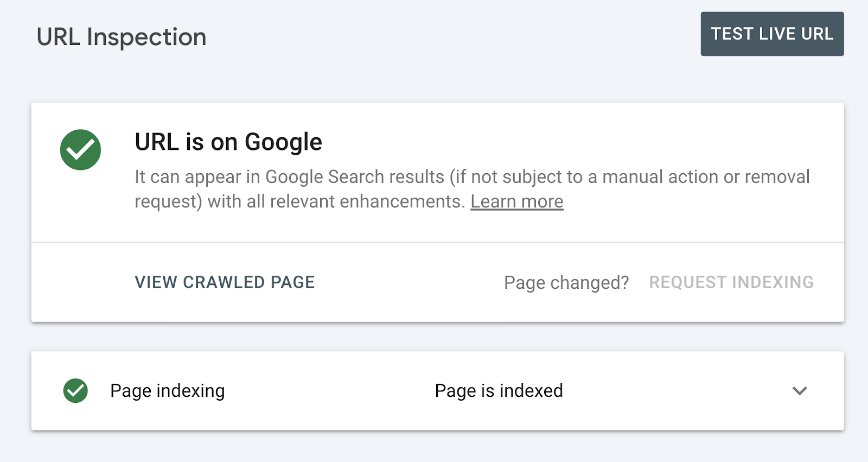Click the Page changed? label
The image size is (868, 462).
(566, 282)
